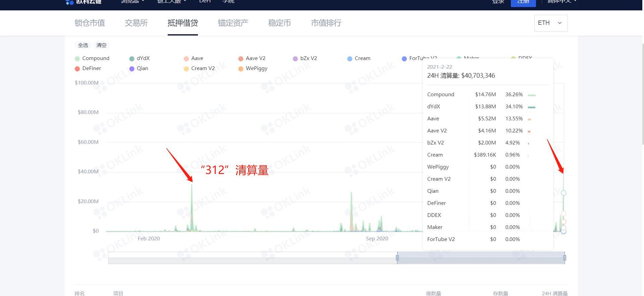Expand the 浏览器 navigation menu
The width and height of the screenshot is (644, 296).
coord(132,2)
